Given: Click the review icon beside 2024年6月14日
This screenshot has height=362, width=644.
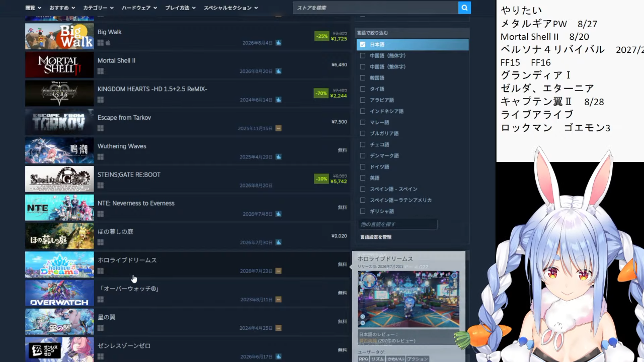Looking at the screenshot, I should point(278,100).
